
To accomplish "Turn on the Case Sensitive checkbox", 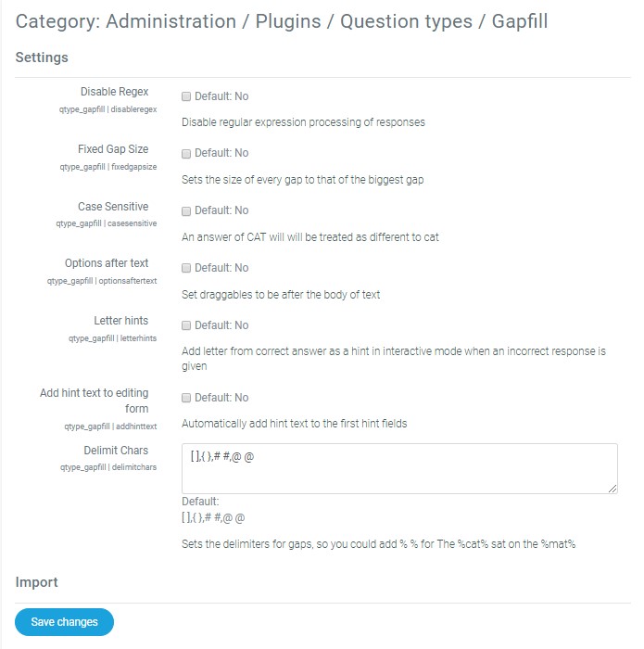I will pyautogui.click(x=186, y=211).
